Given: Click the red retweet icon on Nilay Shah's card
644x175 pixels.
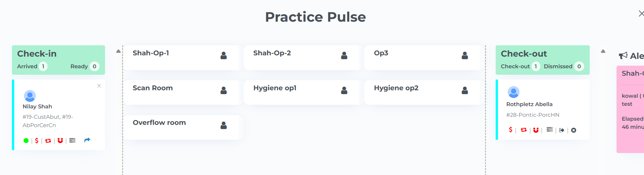Looking at the screenshot, I should (48, 141).
